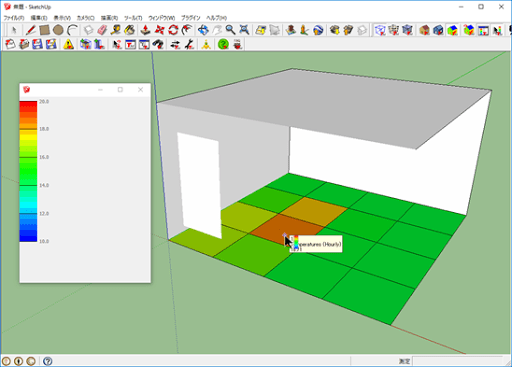Image resolution: width=512 pixels, height=367 pixels.
Task: Close the color legend window
Action: tap(140, 90)
